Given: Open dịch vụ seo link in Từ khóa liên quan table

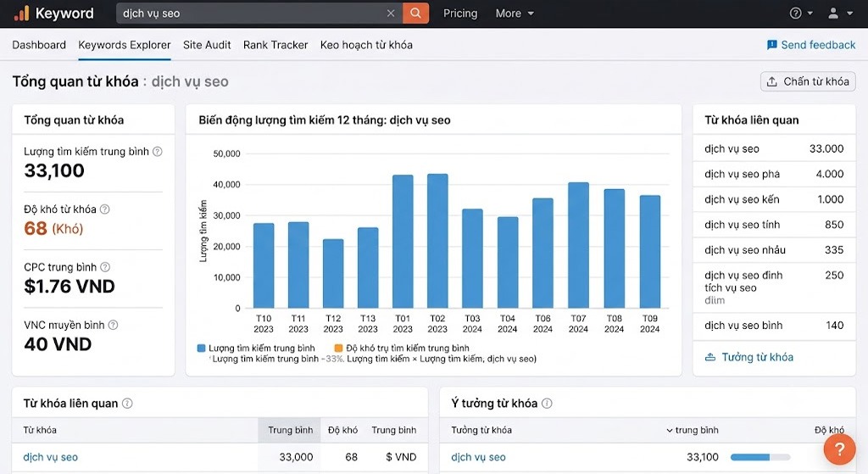Looking at the screenshot, I should click(50, 457).
